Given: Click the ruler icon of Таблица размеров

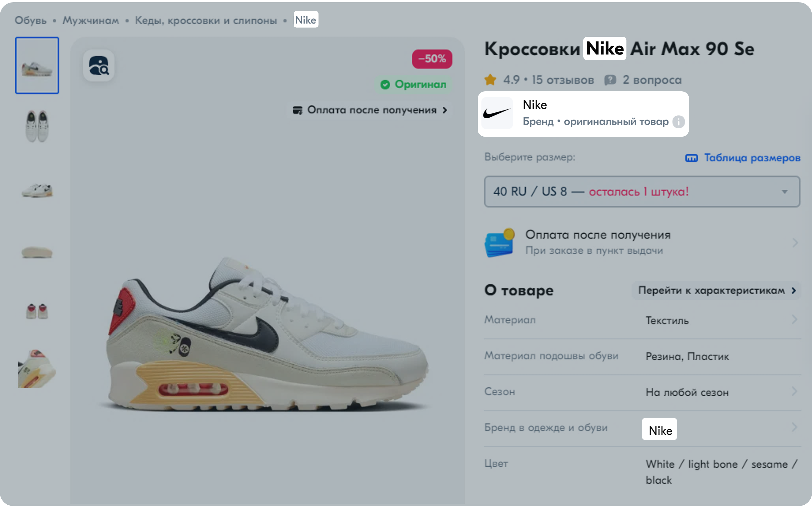Looking at the screenshot, I should 691,158.
